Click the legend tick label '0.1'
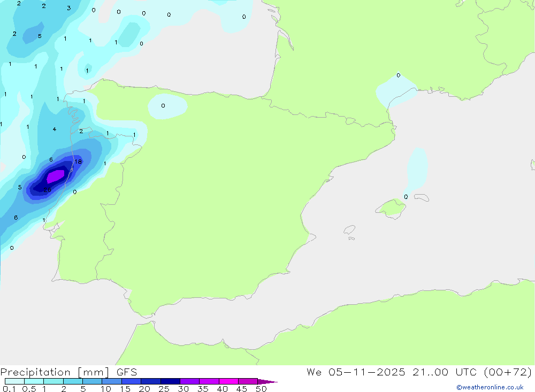535x392 pixels. pyautogui.click(x=9, y=389)
